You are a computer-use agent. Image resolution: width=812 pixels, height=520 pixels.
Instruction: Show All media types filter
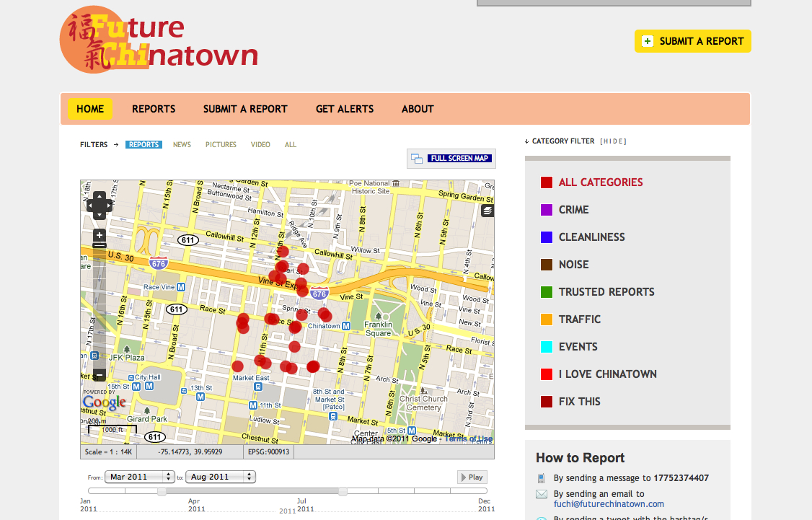pyautogui.click(x=291, y=144)
